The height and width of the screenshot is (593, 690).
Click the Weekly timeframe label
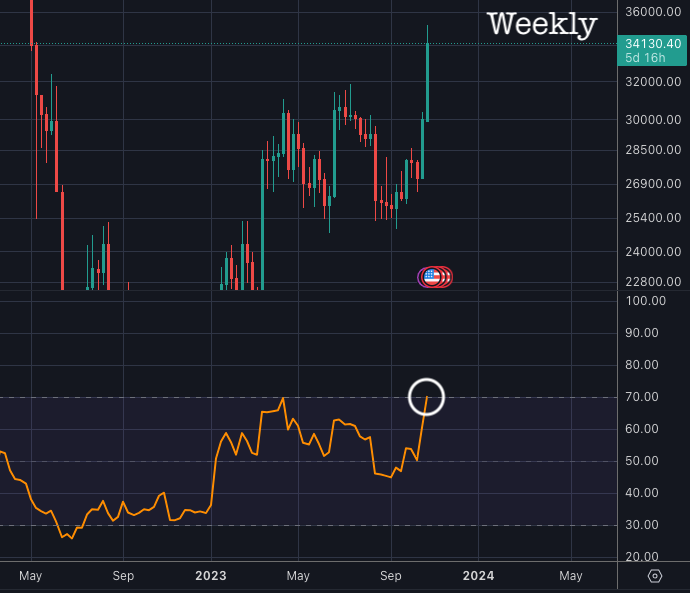click(542, 24)
